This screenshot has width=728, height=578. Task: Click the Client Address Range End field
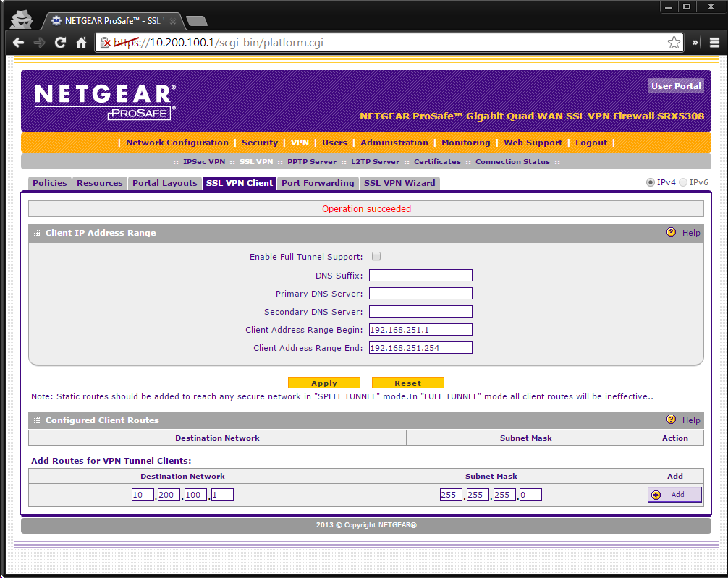coord(420,348)
